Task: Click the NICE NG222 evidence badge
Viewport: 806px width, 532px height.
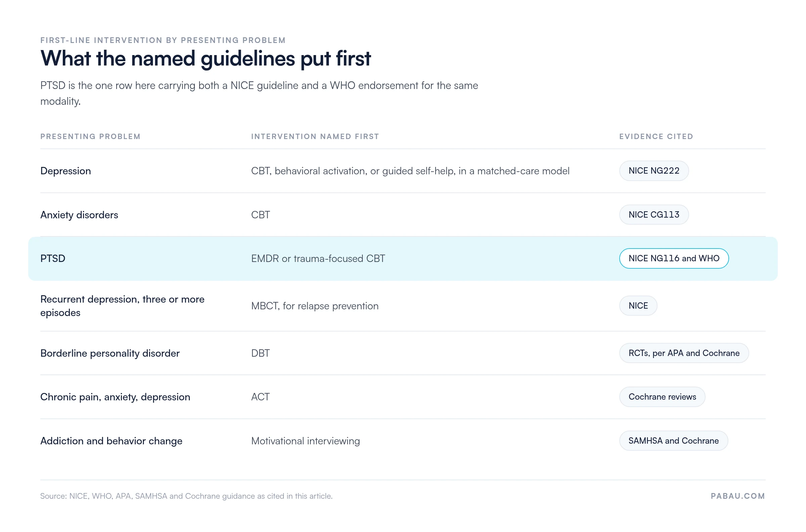Action: coord(653,171)
